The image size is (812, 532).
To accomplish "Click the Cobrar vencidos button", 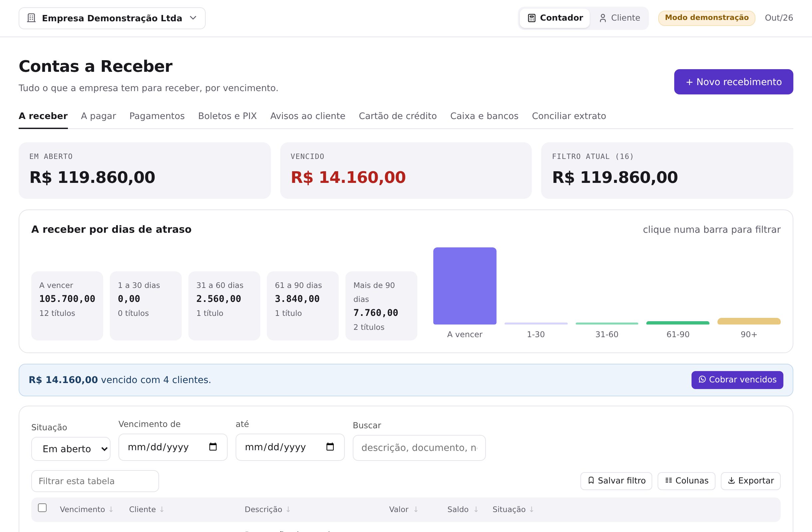I will coord(737,380).
